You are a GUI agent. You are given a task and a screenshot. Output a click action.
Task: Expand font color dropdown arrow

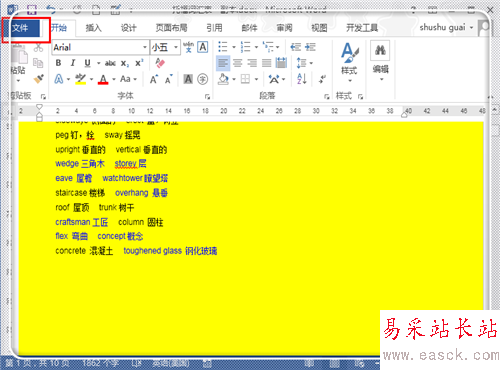click(114, 80)
